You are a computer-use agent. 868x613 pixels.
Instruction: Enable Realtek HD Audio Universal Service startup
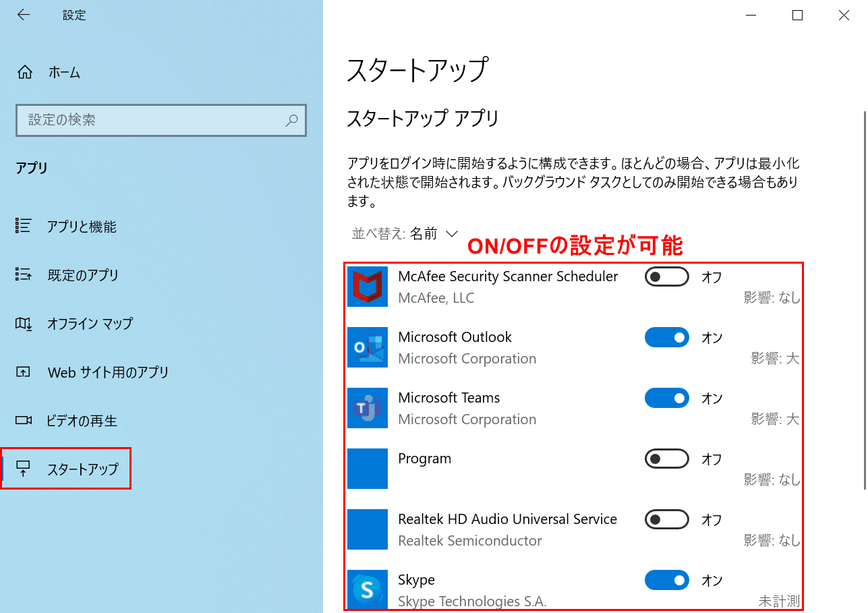tap(666, 520)
